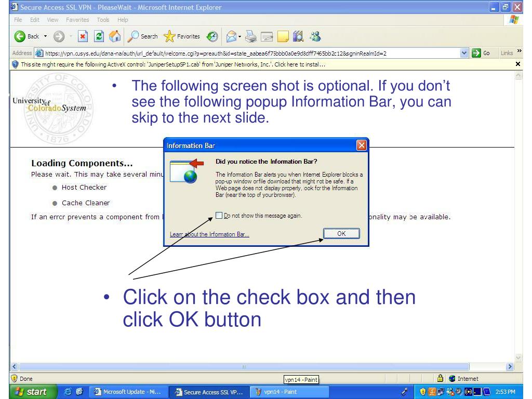The height and width of the screenshot is (399, 532).
Task: Click the vertical scrollbar down arrow
Action: 518,357
